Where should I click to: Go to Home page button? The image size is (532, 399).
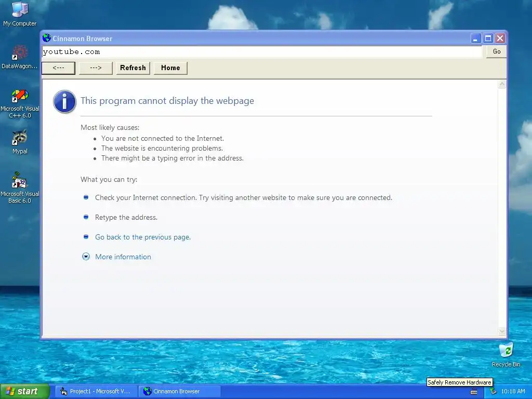coord(170,68)
